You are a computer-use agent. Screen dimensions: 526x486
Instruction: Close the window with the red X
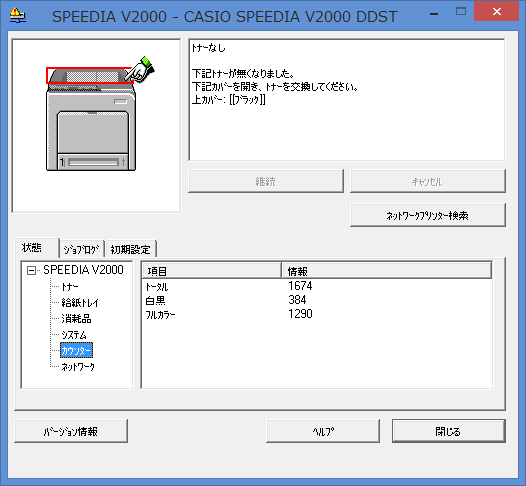point(496,11)
